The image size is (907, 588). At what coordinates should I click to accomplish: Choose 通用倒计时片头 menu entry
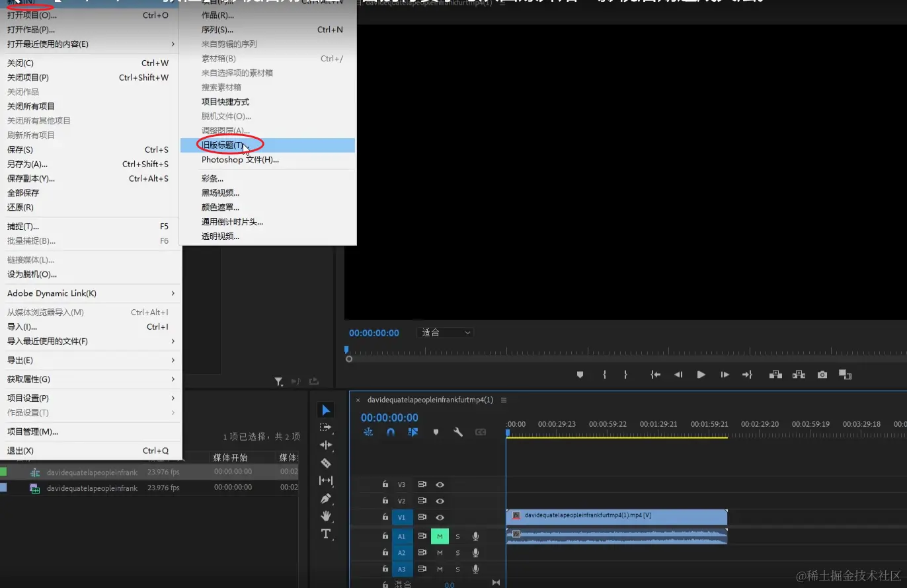(268, 222)
